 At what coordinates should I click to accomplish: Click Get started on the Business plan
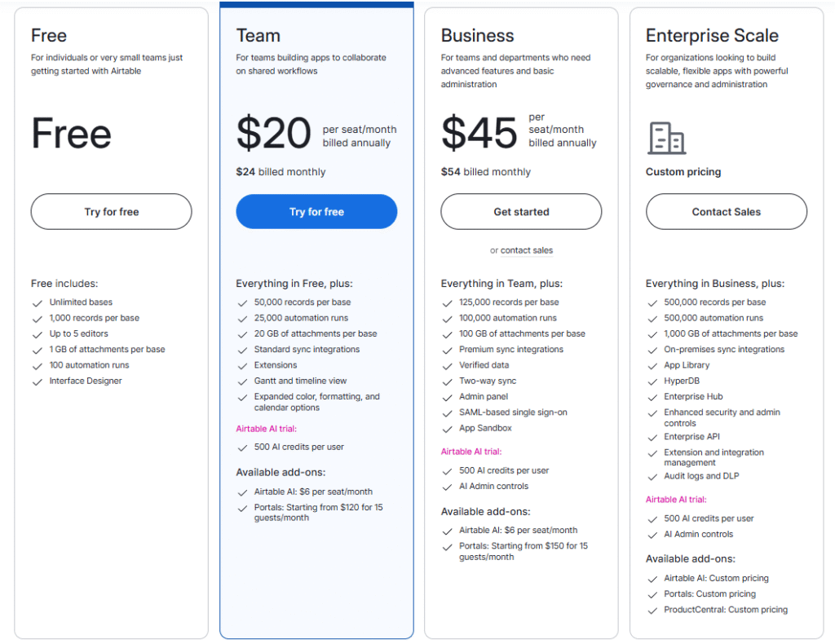click(521, 212)
